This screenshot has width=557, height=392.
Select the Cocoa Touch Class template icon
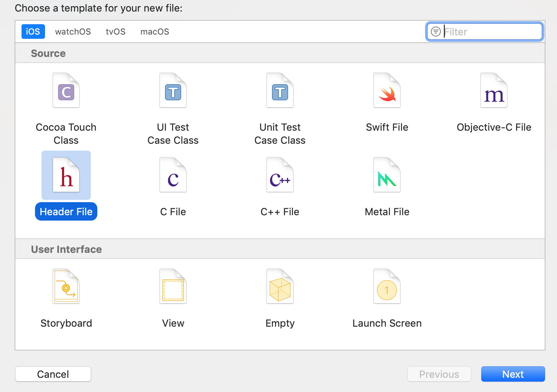[x=66, y=90]
